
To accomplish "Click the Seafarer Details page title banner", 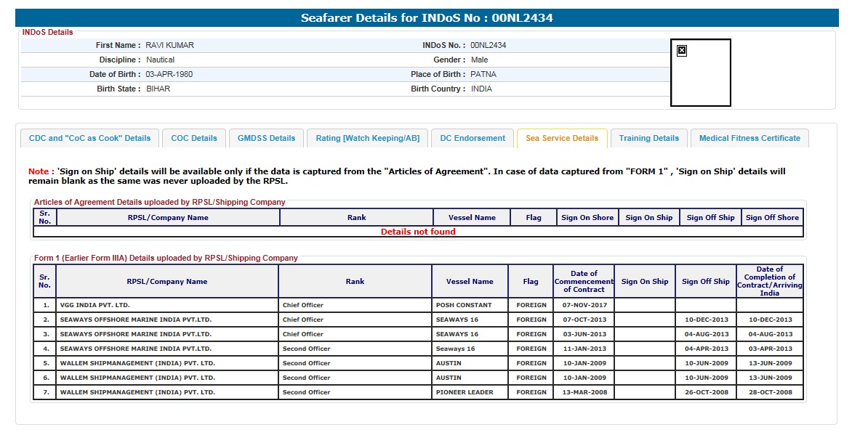I will [427, 18].
